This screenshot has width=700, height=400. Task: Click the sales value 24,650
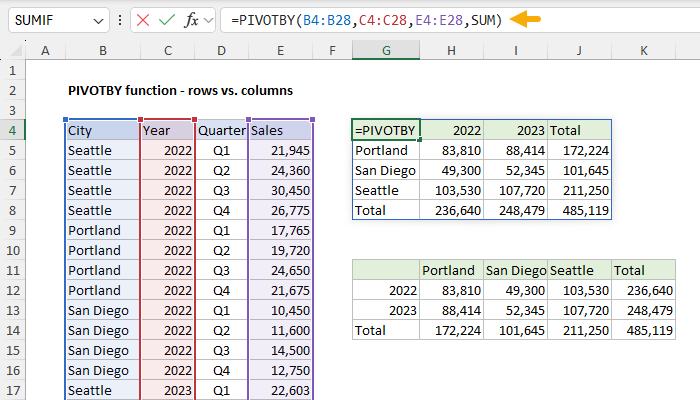pos(280,271)
